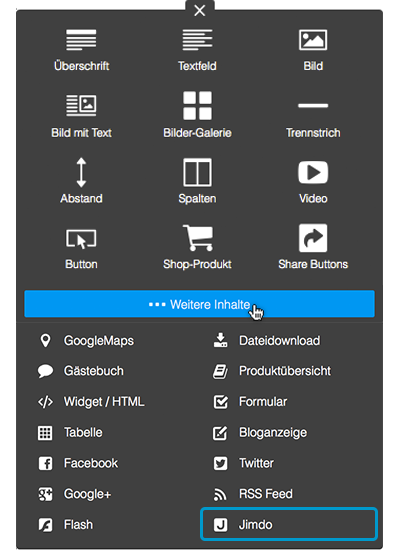Select Widget / HTML from list
400x550 pixels.
91,402
